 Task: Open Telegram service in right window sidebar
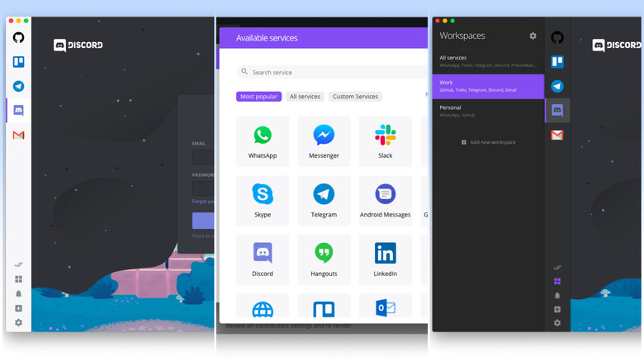557,87
